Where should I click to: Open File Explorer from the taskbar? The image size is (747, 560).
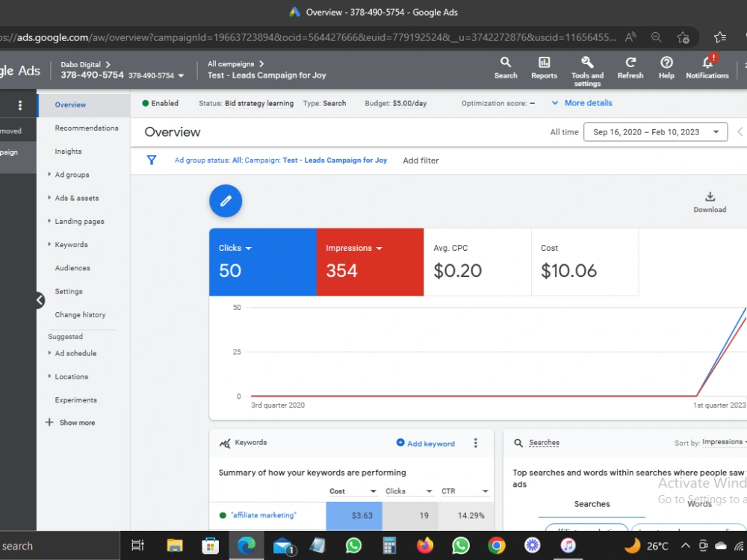click(x=174, y=545)
